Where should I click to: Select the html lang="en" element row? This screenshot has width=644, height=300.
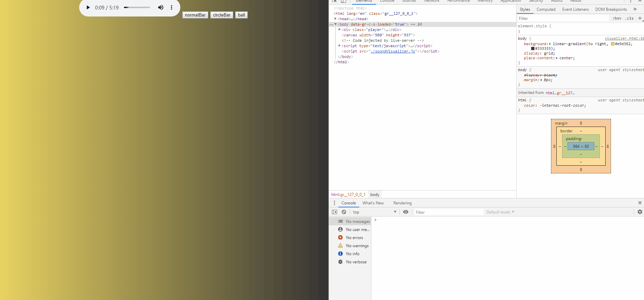pyautogui.click(x=423, y=13)
